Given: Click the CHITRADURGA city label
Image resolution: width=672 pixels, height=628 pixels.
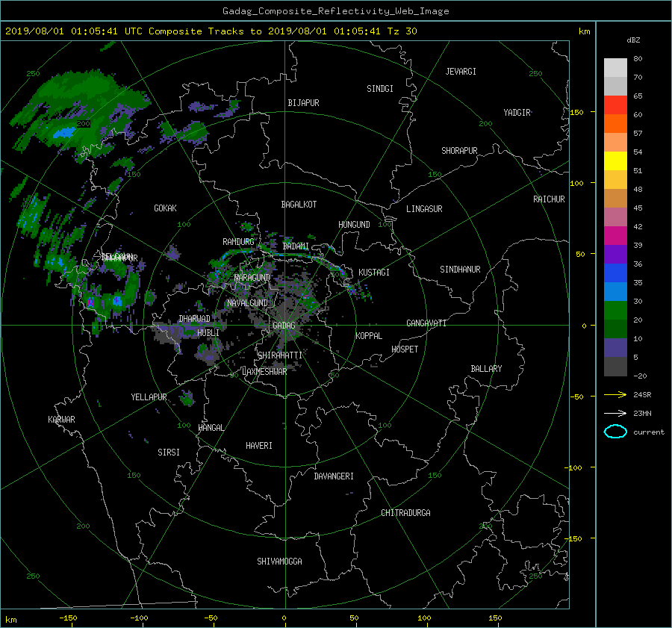Looking at the screenshot, I should (406, 513).
